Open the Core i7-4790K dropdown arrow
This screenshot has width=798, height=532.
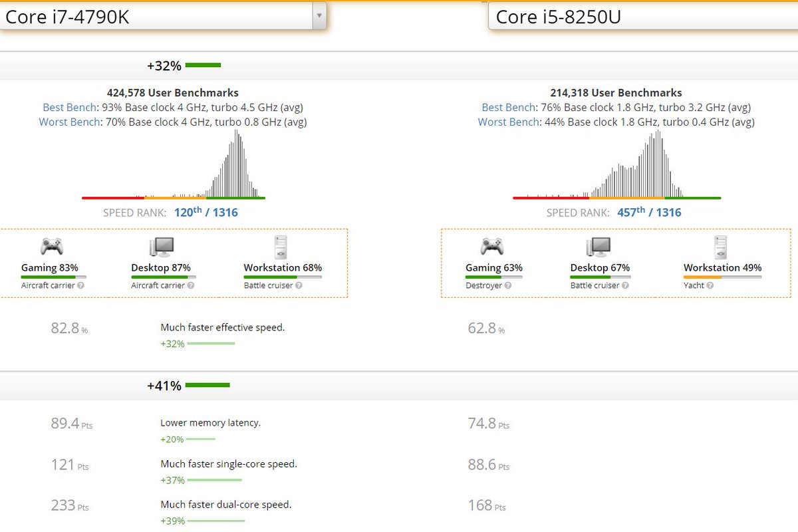pos(319,15)
